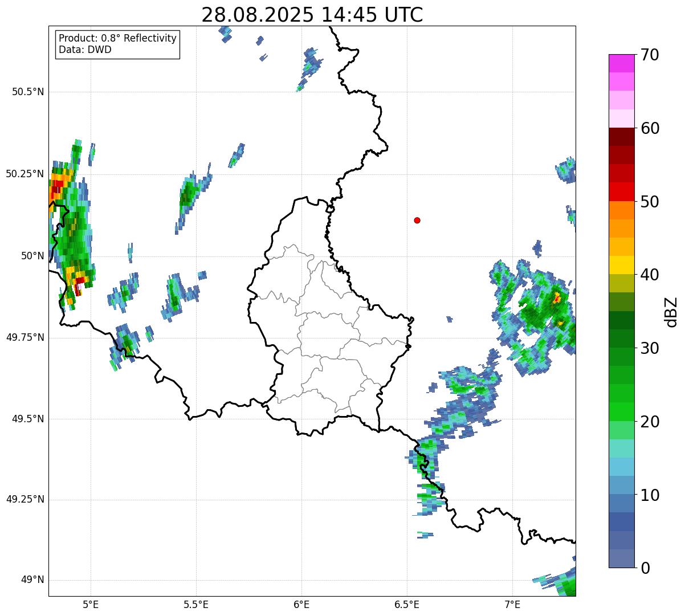Click the 49.25°N latitude label

click(x=25, y=499)
